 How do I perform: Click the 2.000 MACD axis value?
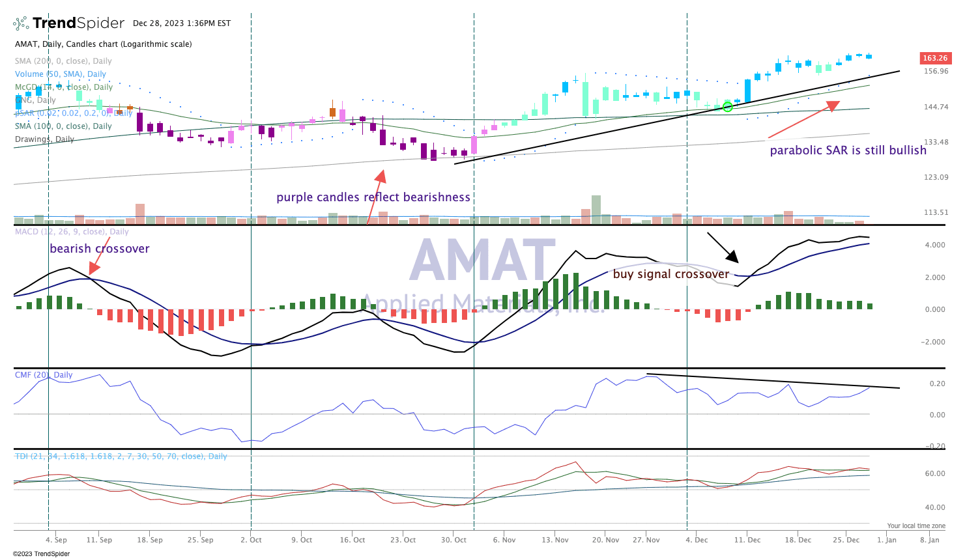point(935,277)
